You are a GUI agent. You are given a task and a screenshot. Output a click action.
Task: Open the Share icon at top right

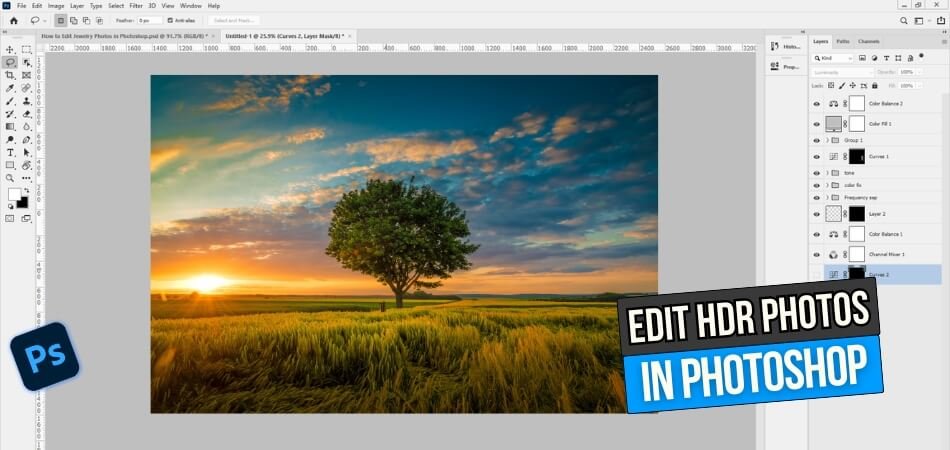(x=940, y=21)
